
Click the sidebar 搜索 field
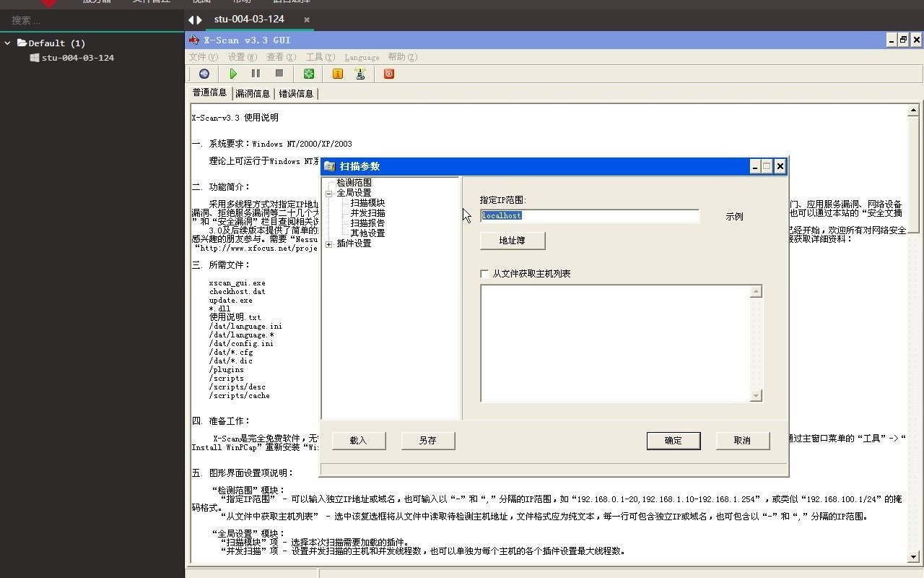(x=92, y=20)
